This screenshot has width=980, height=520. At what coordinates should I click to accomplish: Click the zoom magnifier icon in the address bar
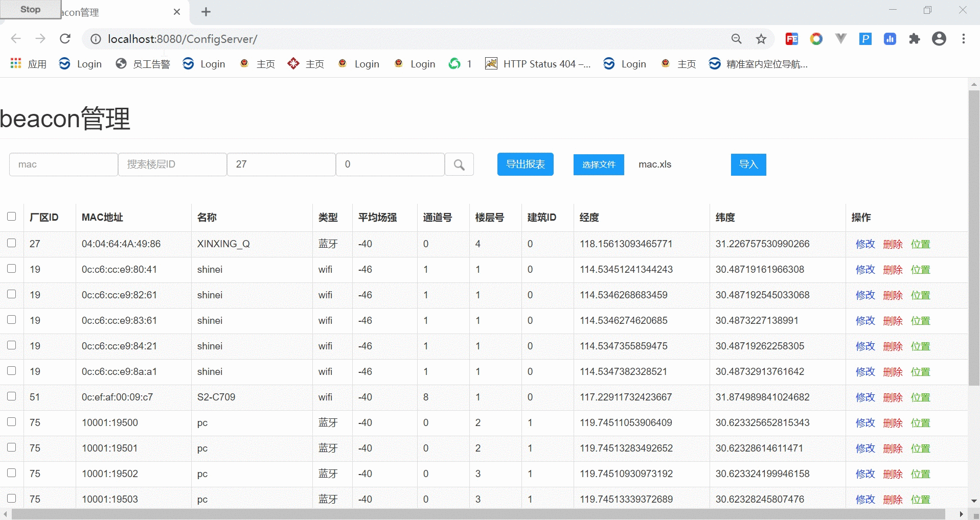(736, 39)
